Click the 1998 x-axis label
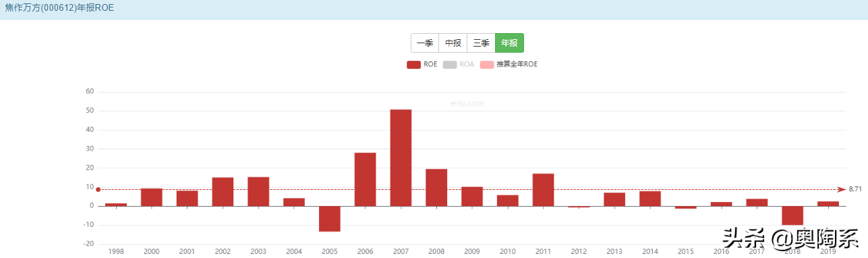 pyautogui.click(x=116, y=251)
